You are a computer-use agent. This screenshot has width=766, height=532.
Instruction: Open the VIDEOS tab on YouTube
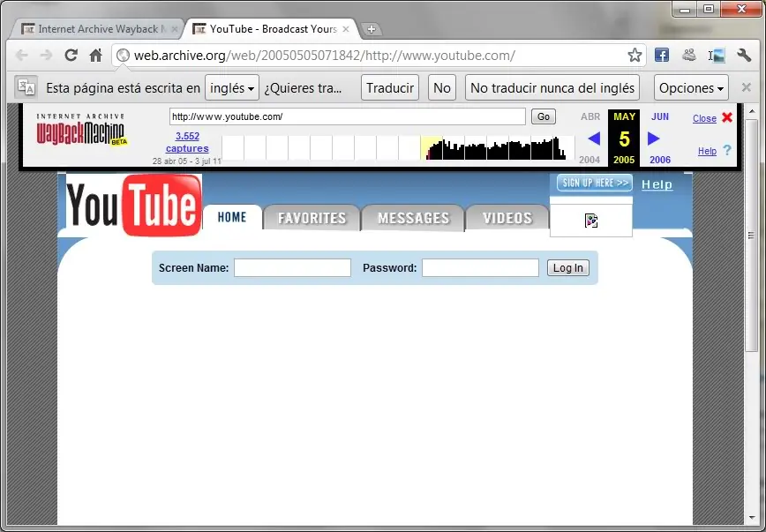click(x=507, y=218)
